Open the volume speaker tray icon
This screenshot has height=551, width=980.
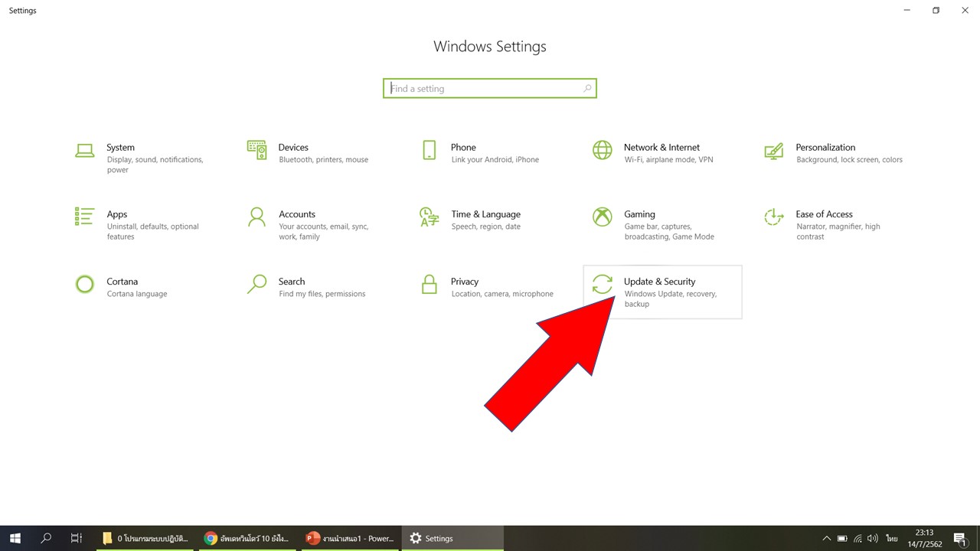point(873,539)
